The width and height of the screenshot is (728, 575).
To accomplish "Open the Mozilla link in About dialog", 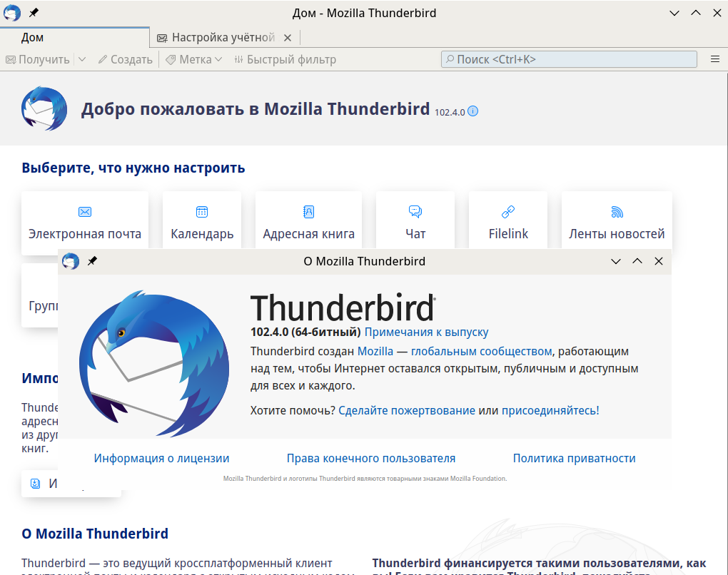I will click(375, 351).
